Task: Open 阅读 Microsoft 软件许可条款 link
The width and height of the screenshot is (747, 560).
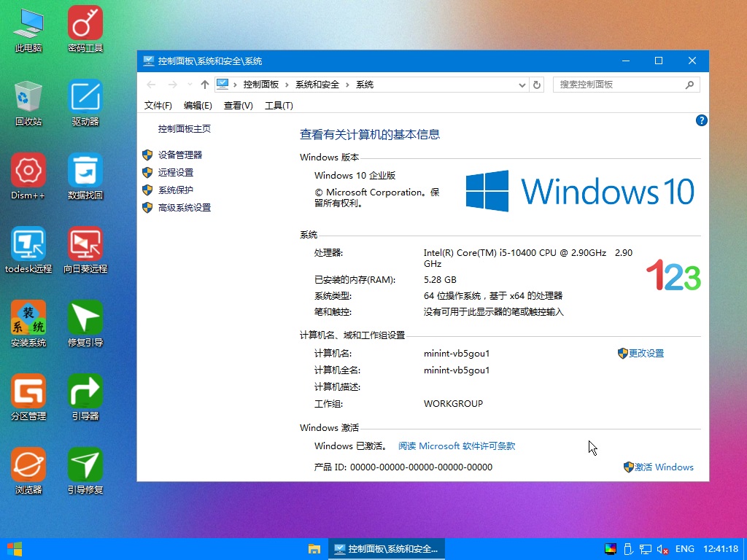Action: tap(457, 446)
